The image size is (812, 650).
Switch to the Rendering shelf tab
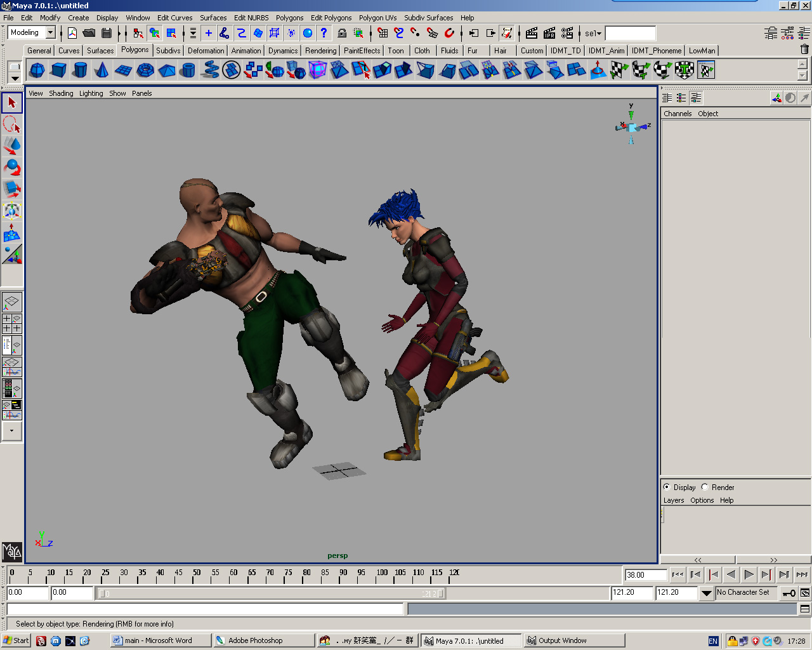(x=320, y=50)
